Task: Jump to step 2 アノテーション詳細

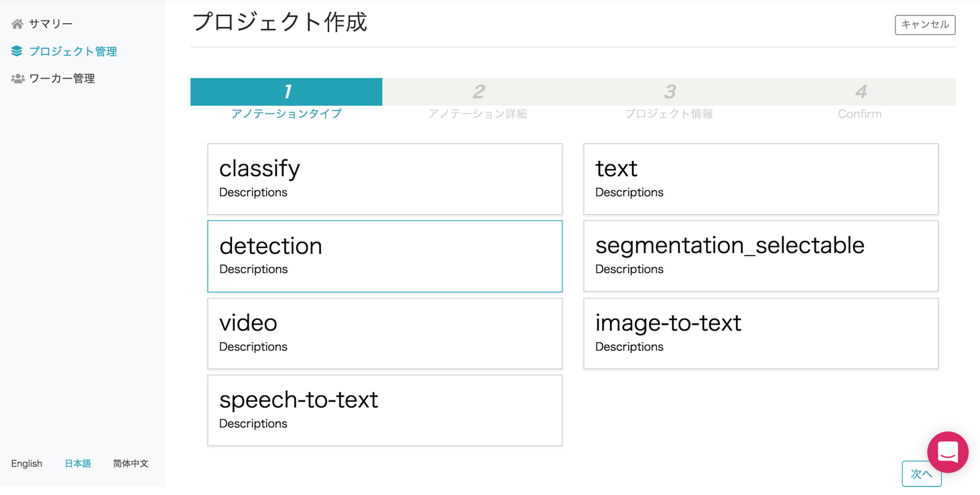Action: (x=478, y=92)
